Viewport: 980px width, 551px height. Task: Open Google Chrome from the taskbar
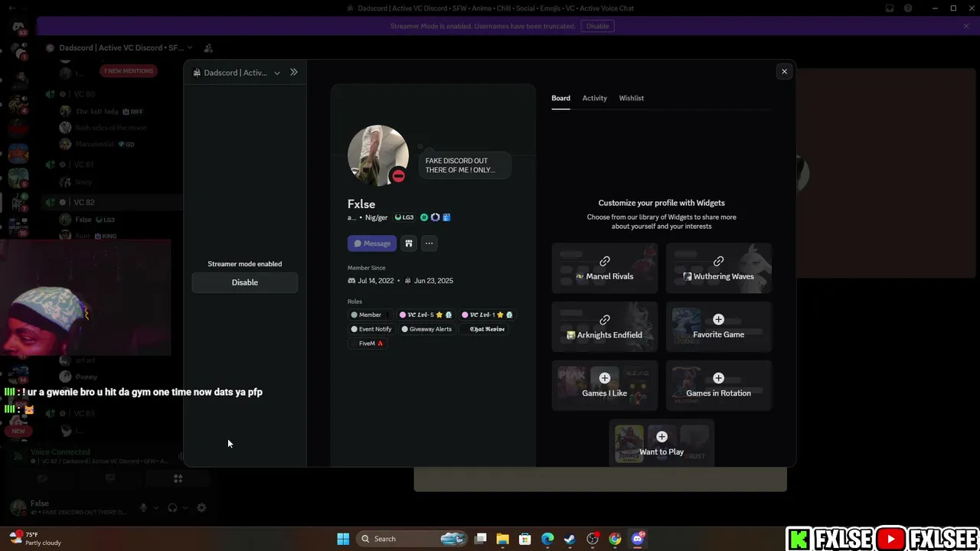615,539
